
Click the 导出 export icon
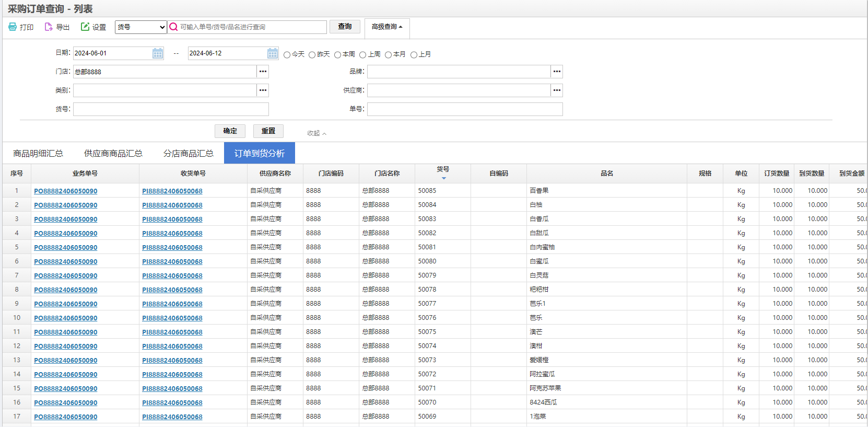coord(49,27)
